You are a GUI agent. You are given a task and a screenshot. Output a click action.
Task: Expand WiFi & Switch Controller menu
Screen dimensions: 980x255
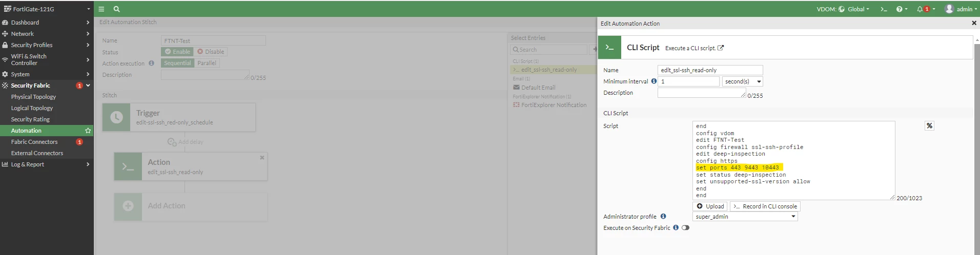tap(47, 59)
